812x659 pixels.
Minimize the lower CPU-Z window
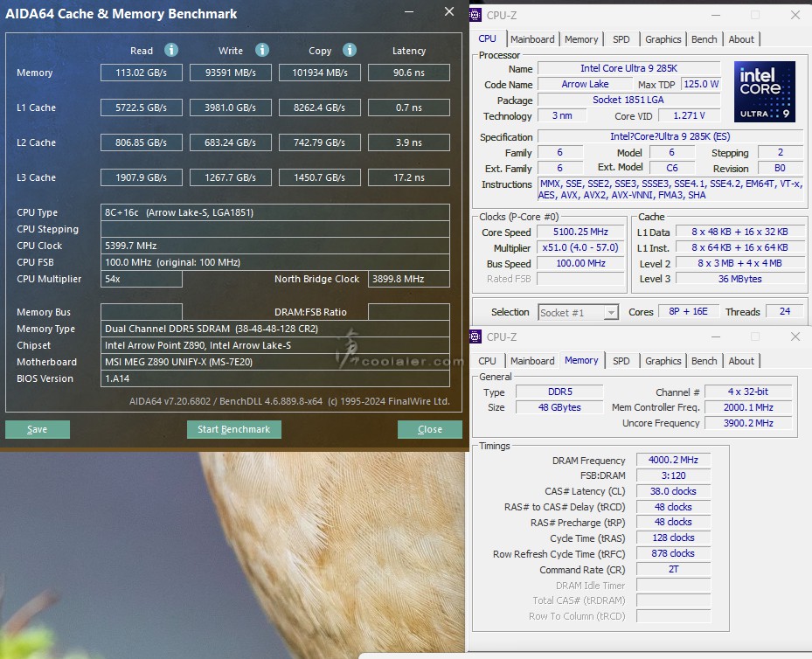716,336
